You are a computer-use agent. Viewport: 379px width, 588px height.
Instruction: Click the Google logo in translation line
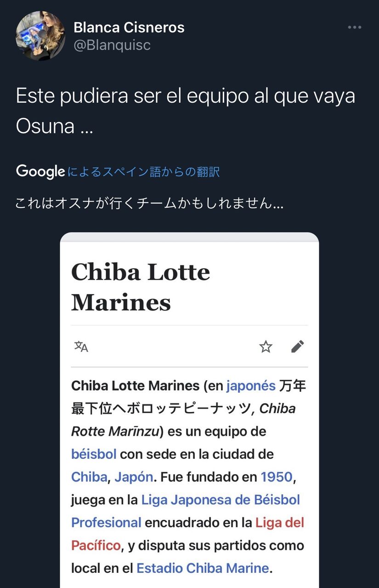click(x=40, y=172)
